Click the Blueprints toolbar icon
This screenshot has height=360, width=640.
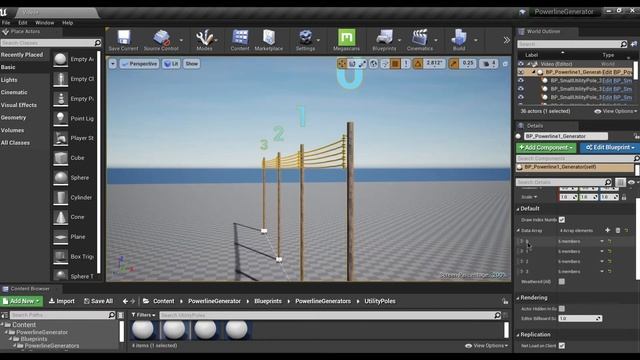tap(384, 38)
